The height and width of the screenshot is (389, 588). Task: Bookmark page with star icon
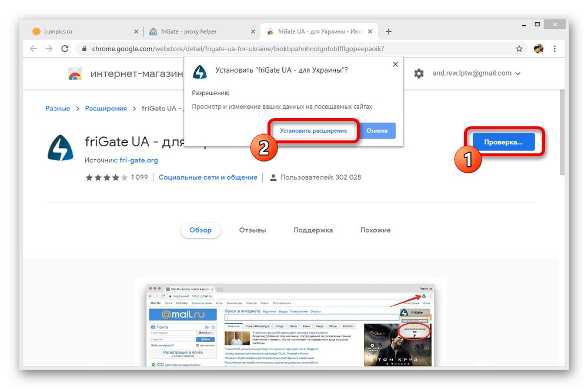519,49
